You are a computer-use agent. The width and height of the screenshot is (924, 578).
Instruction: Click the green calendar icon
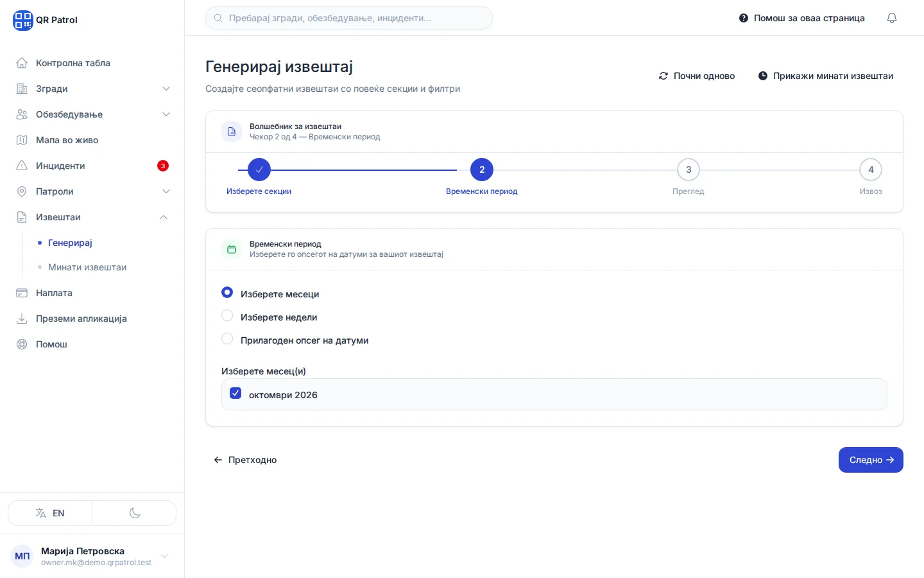[232, 249]
